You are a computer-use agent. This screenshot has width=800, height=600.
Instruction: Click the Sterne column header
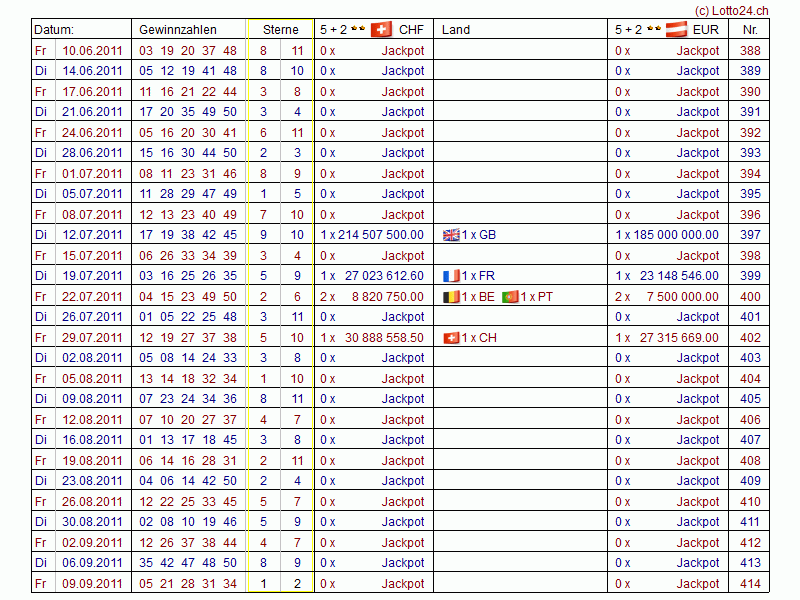click(280, 30)
